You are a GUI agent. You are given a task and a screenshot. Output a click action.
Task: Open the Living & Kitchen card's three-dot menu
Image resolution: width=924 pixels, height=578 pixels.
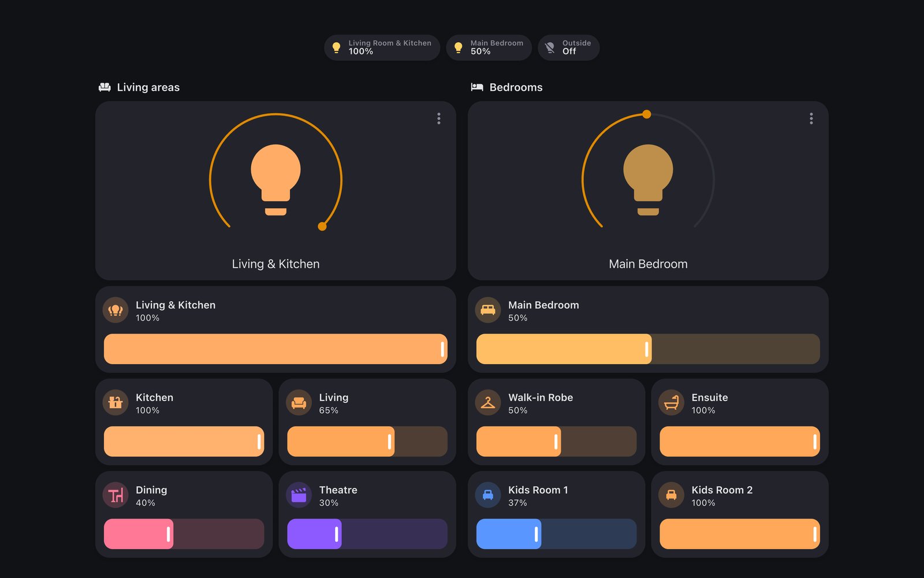click(439, 118)
